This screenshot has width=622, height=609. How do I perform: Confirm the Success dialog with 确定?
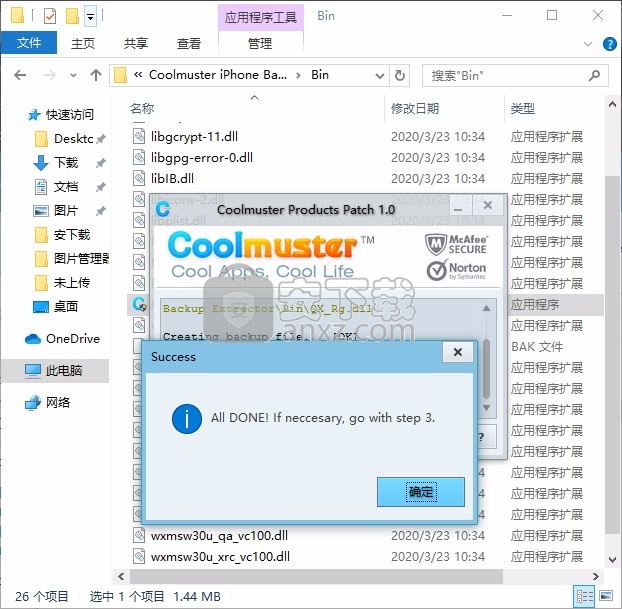pyautogui.click(x=420, y=492)
